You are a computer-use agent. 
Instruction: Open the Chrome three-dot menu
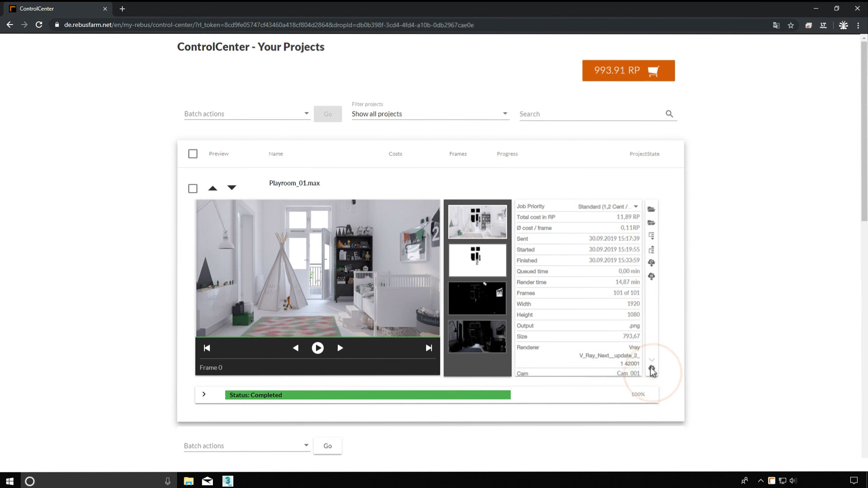coord(858,25)
